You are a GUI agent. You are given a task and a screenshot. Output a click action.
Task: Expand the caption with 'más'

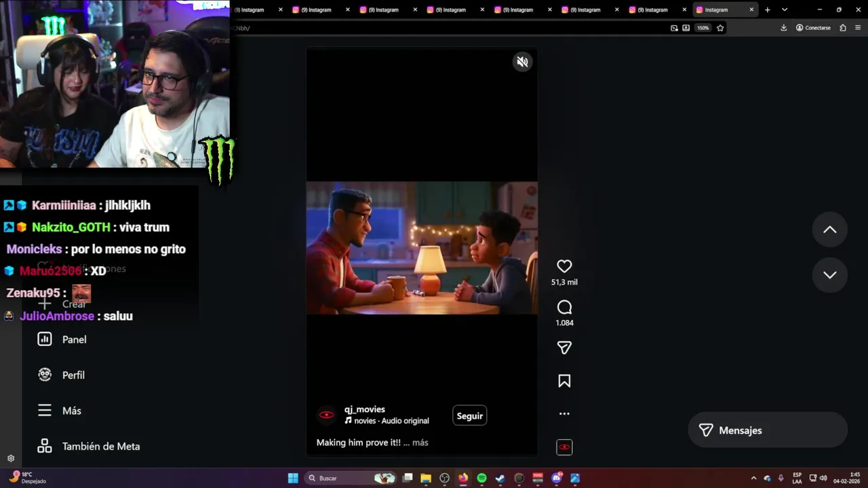coord(420,443)
